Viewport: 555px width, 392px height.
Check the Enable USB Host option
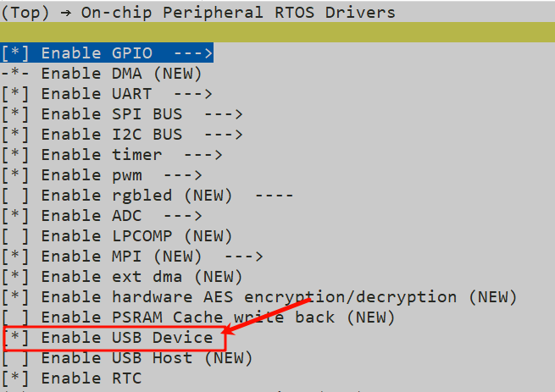(x=16, y=358)
